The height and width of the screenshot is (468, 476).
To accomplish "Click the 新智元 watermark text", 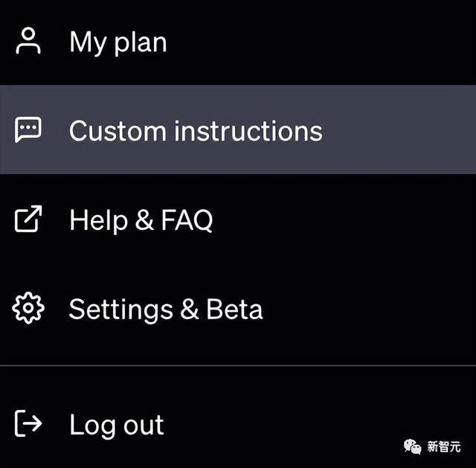I will coord(444,446).
